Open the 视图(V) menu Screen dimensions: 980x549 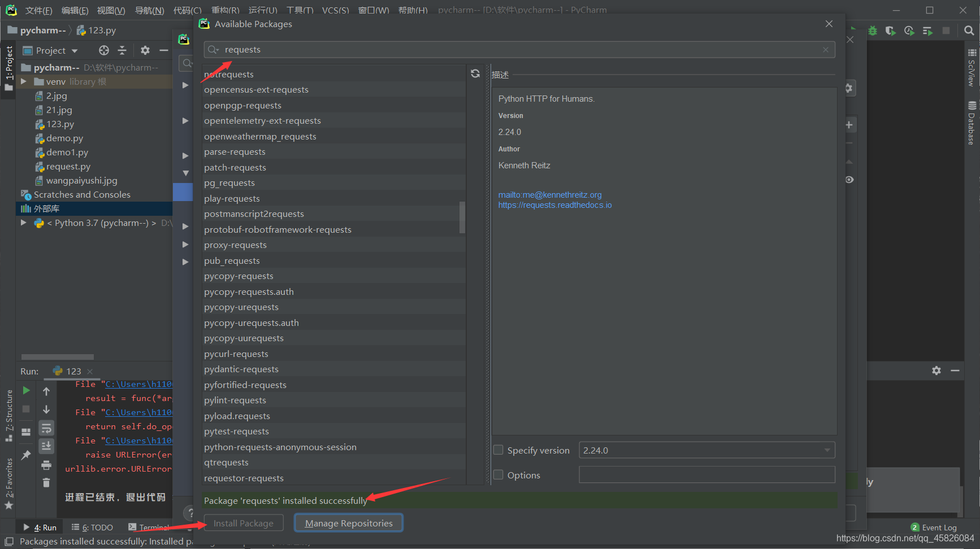pos(111,10)
